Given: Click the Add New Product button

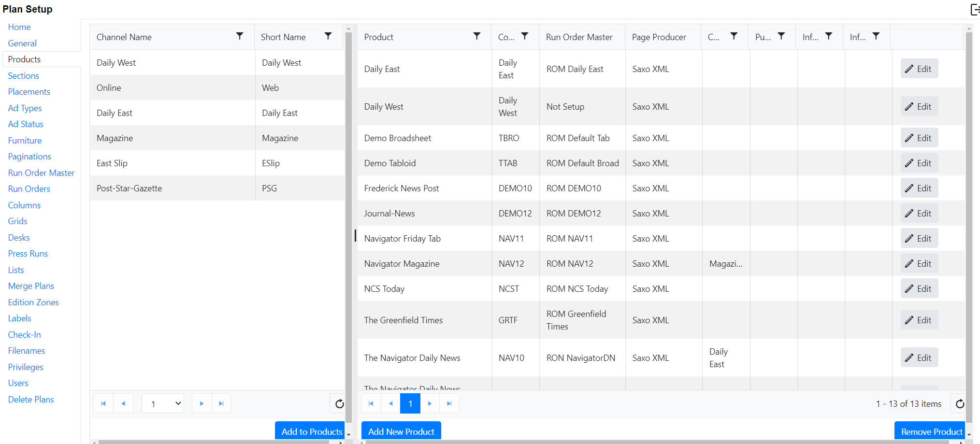Looking at the screenshot, I should [x=401, y=431].
